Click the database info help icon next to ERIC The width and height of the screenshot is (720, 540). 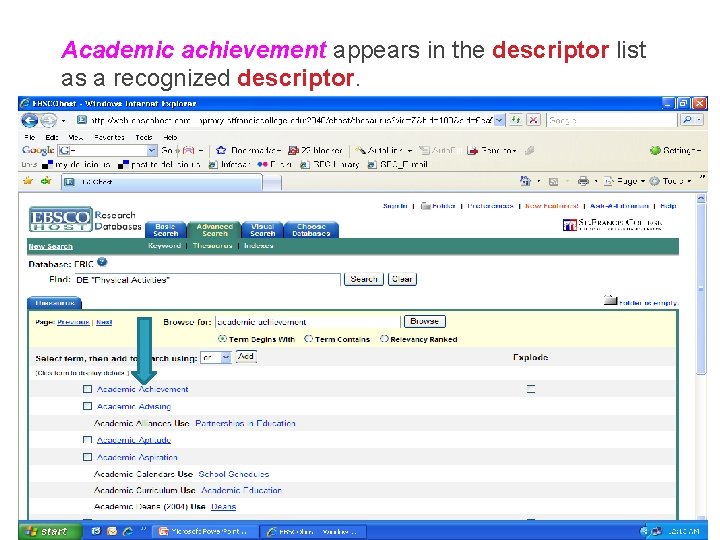point(102,262)
